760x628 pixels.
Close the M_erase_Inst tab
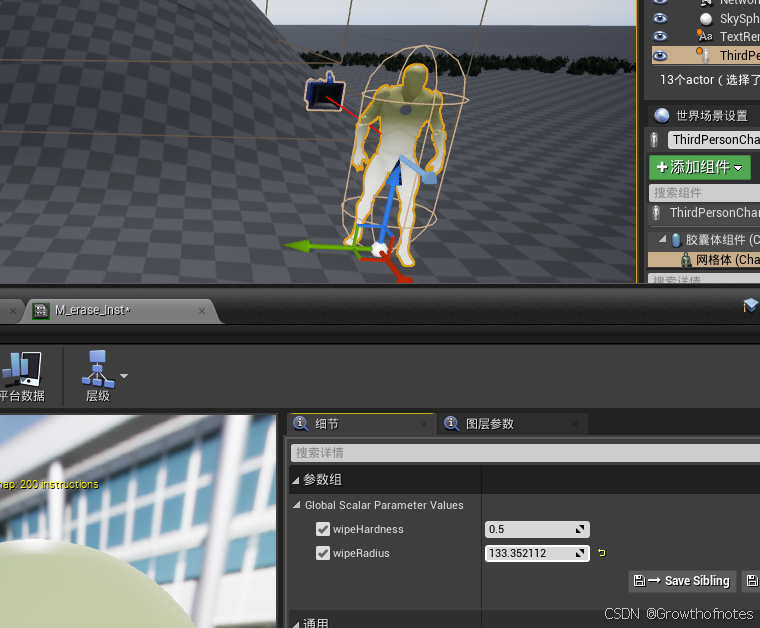[202, 311]
